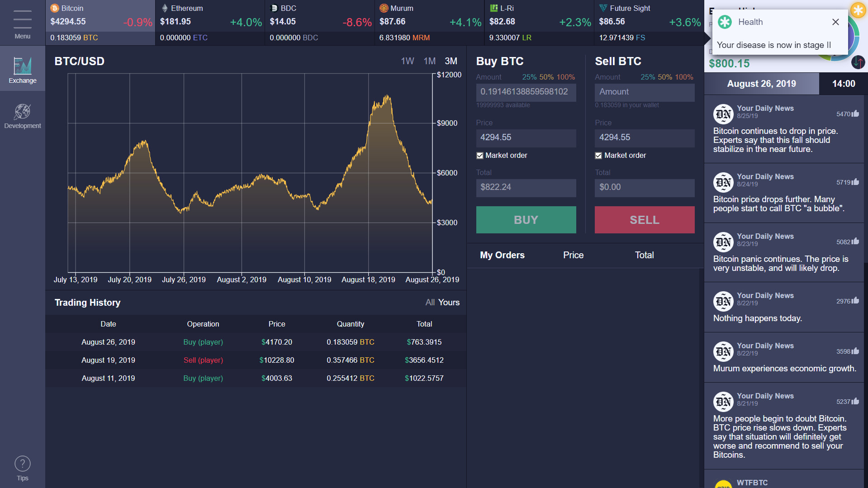Click the Sell BTC Amount field

644,92
